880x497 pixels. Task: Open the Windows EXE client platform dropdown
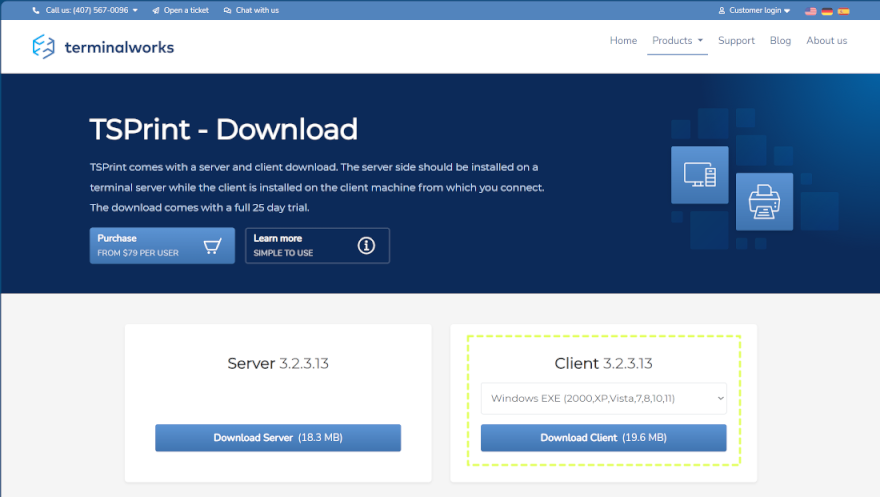(603, 398)
